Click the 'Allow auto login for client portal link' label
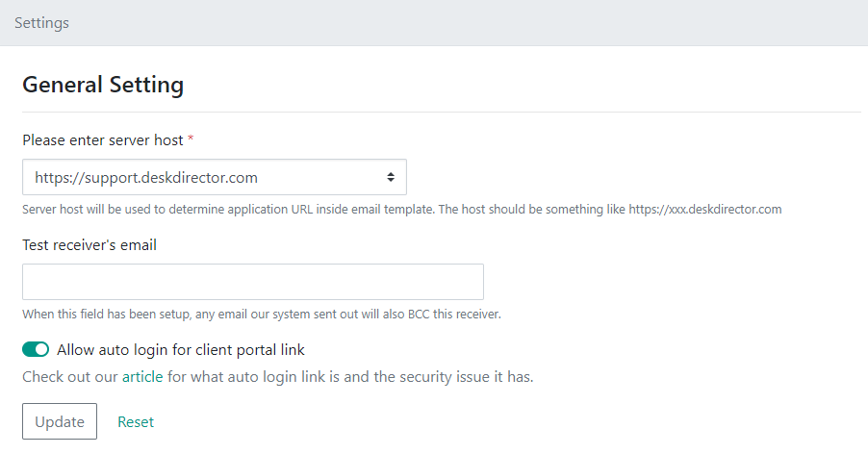The width and height of the screenshot is (868, 454). coord(181,350)
